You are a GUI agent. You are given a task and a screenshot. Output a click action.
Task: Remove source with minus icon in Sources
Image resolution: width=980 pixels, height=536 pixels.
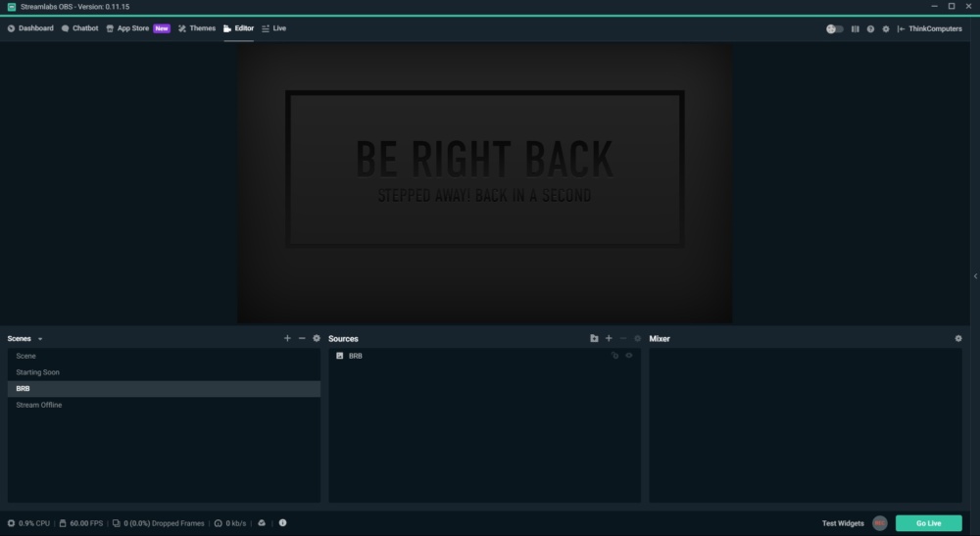click(x=623, y=338)
